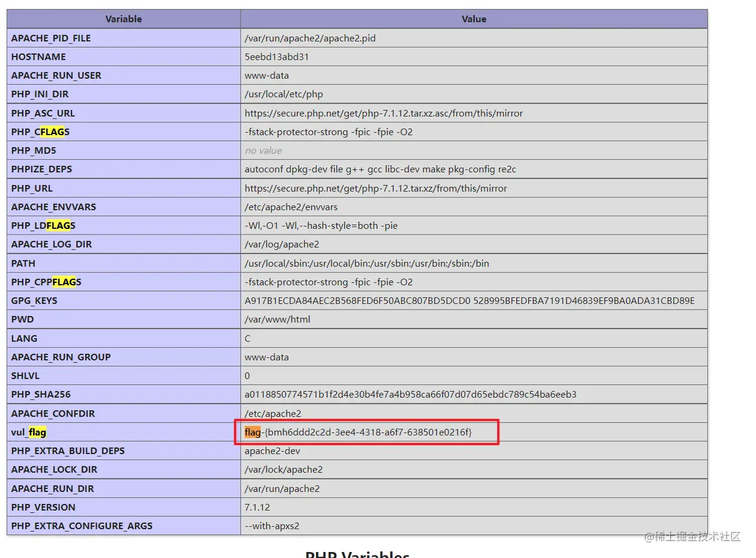The image size is (756, 558).
Task: Select the PHP_LDFLAGS variable name
Action: (43, 226)
